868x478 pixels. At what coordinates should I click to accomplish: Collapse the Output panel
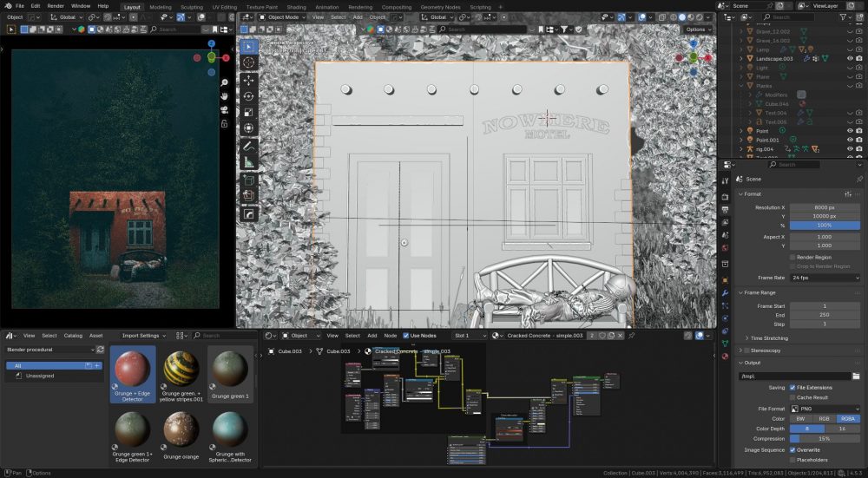pos(740,363)
